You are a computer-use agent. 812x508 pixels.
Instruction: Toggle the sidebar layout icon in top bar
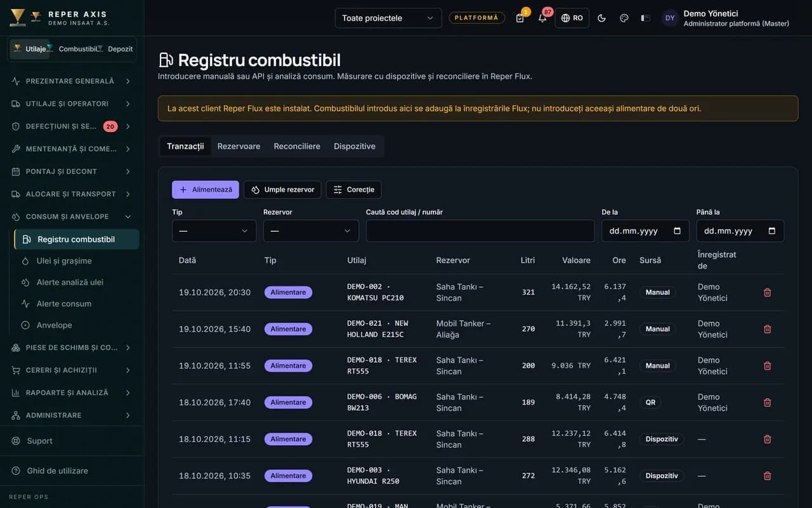[646, 18]
